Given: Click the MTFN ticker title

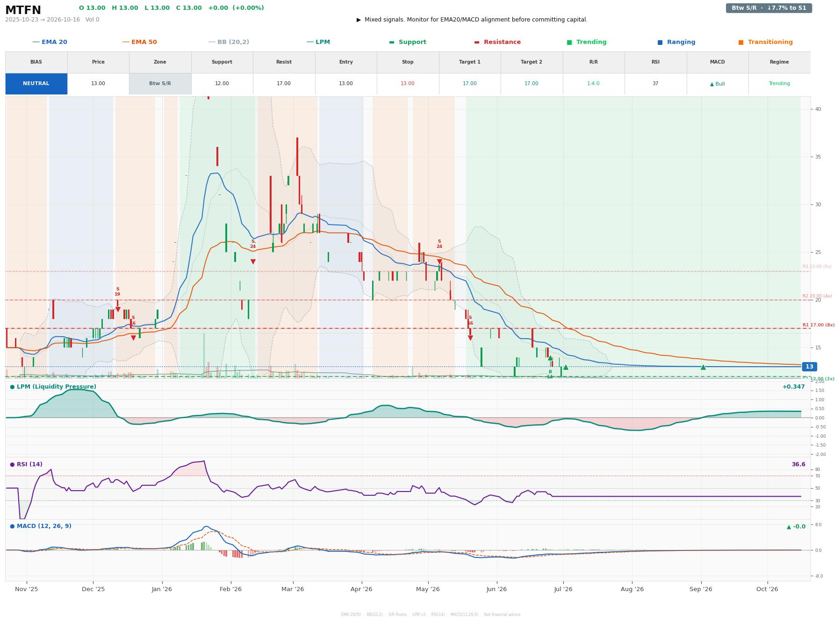Looking at the screenshot, I should tap(23, 10).
